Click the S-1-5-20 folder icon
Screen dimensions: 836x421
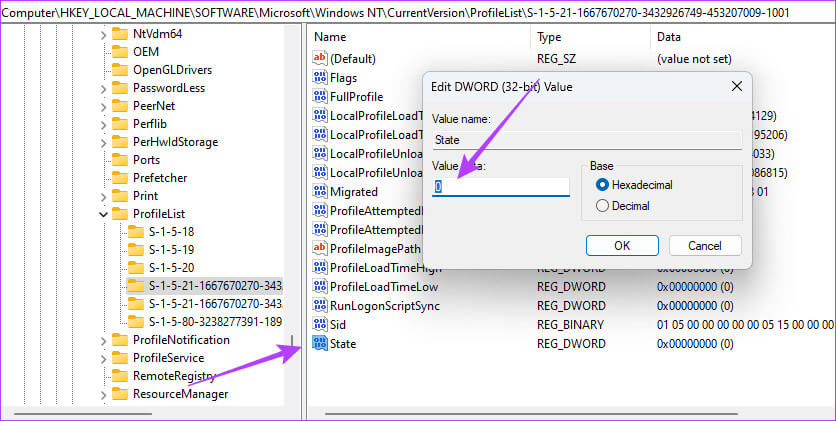coord(136,268)
